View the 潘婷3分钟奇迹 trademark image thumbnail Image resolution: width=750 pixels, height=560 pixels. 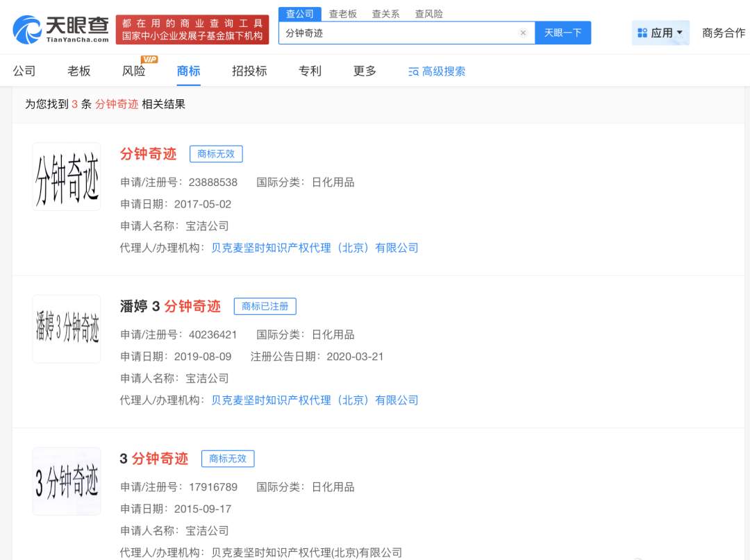[x=66, y=328]
